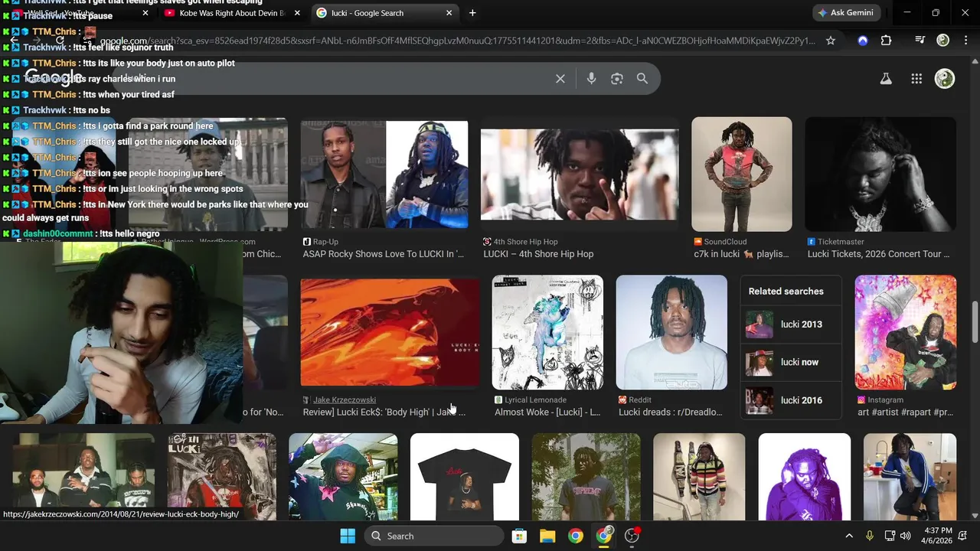
Task: Open the media controls toolbar icon
Action: (920, 41)
